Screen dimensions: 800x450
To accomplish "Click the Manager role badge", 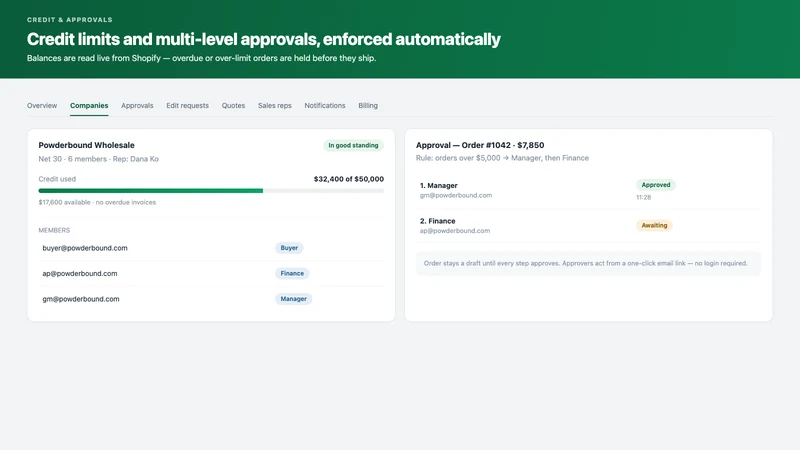I will tap(293, 299).
